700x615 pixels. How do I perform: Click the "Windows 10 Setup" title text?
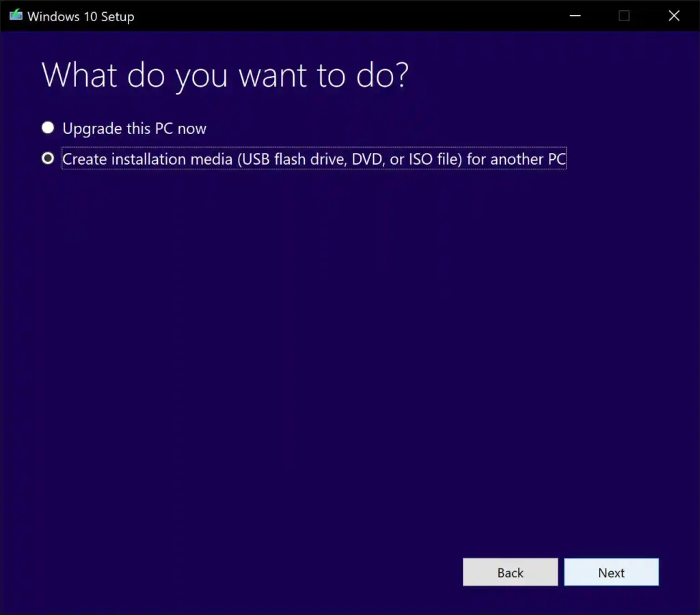point(81,16)
